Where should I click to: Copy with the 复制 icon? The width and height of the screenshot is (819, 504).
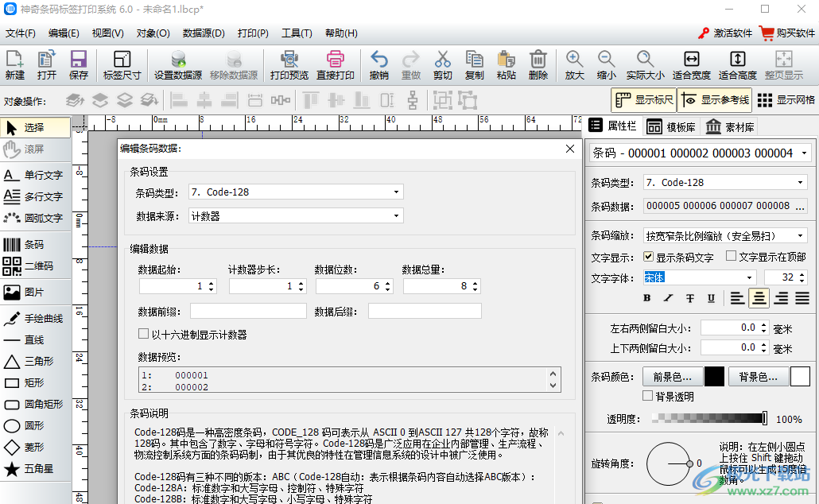474,64
